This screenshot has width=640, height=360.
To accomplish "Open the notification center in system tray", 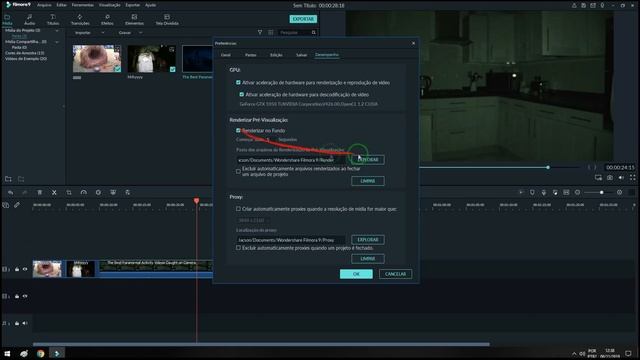I will coord(628,353).
